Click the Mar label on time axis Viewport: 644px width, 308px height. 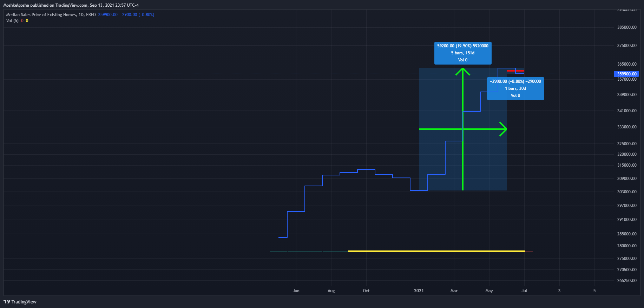(x=454, y=291)
